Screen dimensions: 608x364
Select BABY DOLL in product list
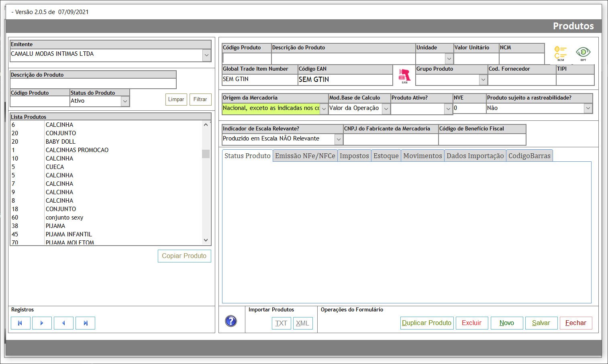pyautogui.click(x=61, y=142)
